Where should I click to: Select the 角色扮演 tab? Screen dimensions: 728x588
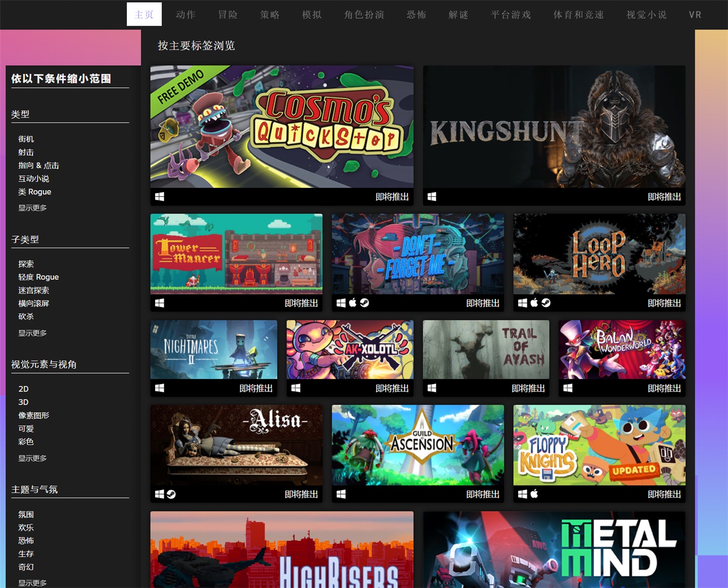point(365,14)
